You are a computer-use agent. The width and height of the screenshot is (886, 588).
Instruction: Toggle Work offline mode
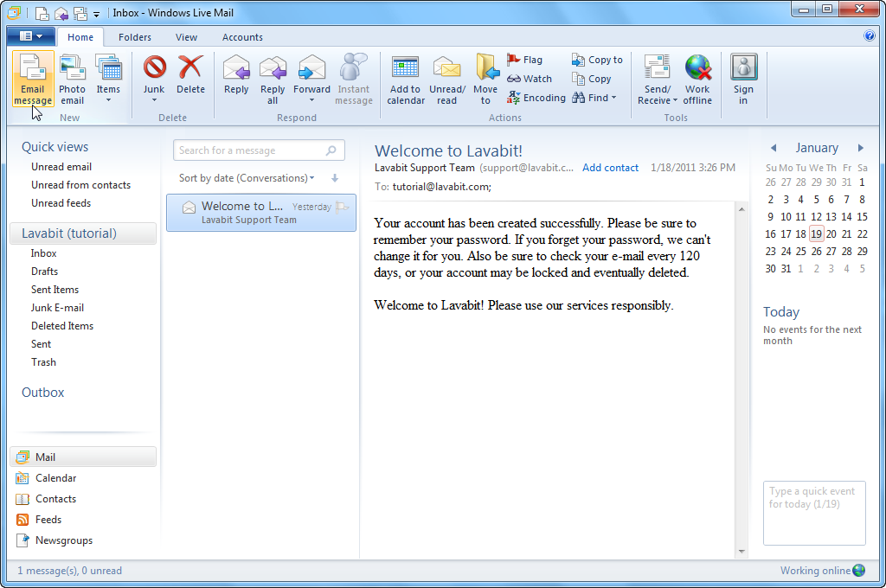tap(697, 78)
